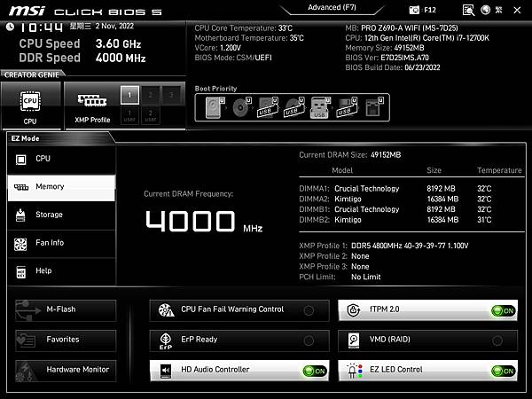This screenshot has height=399, width=532.
Task: Click the date 2 Nov, 2022
Action: click(x=114, y=26)
